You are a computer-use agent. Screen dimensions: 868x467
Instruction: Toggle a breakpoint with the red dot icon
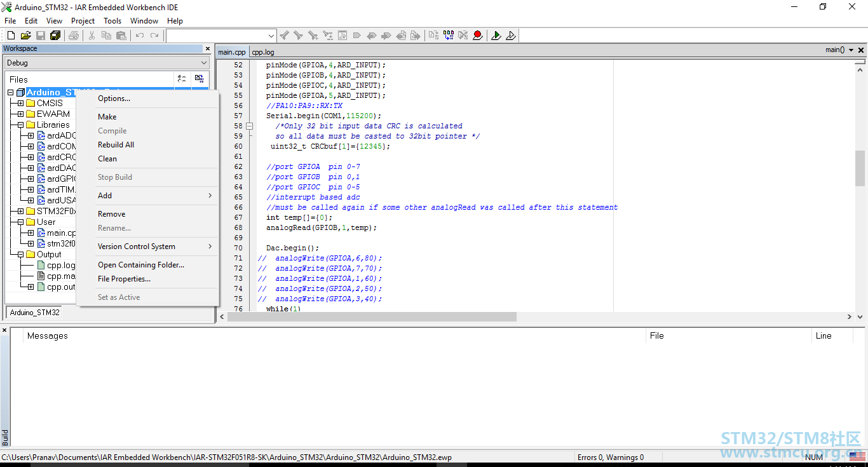click(x=478, y=36)
